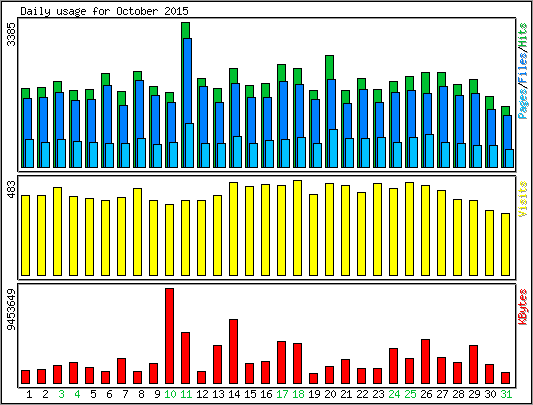Click the 483 visits axis value
The width and height of the screenshot is (533, 405).
click(12, 190)
